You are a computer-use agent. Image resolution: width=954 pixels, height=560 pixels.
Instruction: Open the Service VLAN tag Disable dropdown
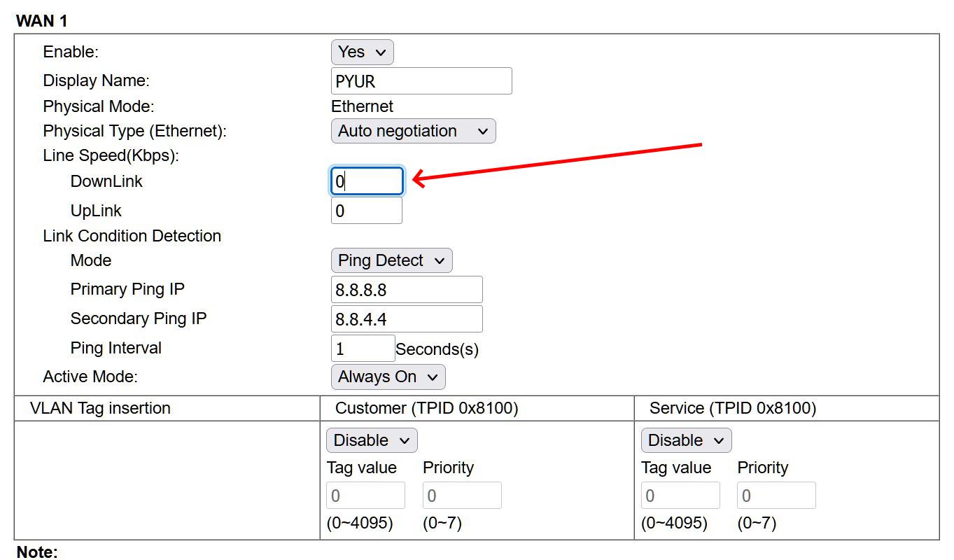686,440
